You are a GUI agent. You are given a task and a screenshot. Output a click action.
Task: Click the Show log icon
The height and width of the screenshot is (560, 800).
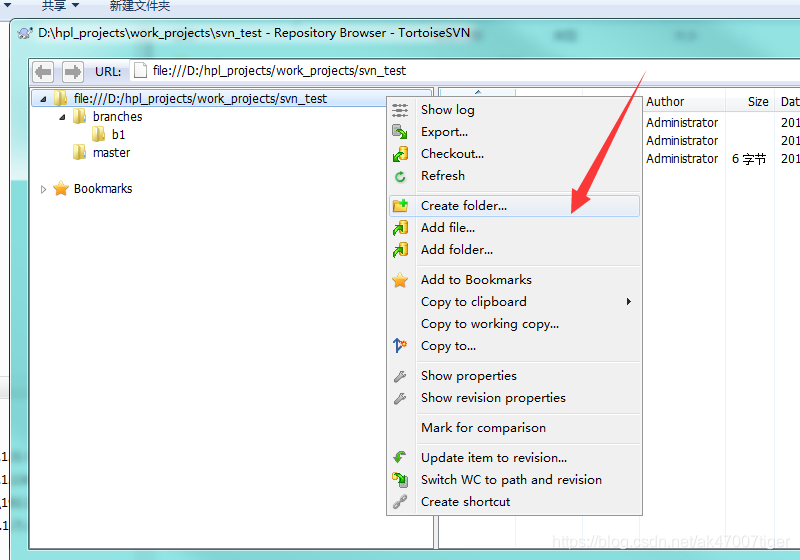[400, 110]
